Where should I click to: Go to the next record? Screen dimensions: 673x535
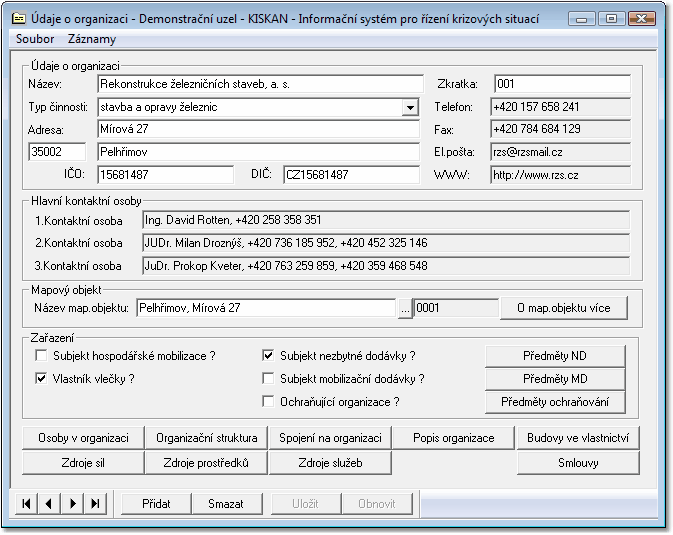point(72,503)
